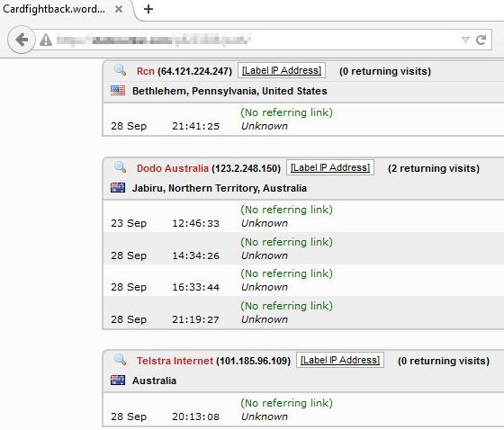
Task: Click the browser back arrow button
Action: point(22,40)
